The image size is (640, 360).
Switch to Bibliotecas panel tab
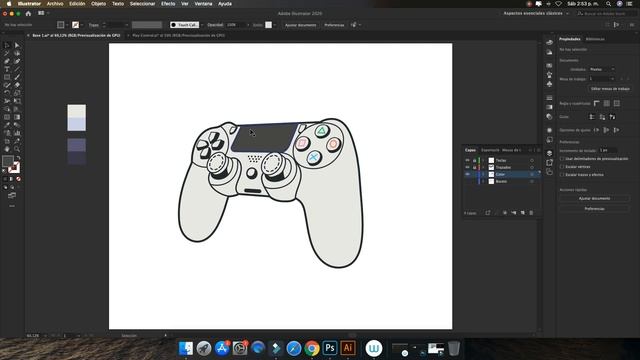pyautogui.click(x=595, y=39)
